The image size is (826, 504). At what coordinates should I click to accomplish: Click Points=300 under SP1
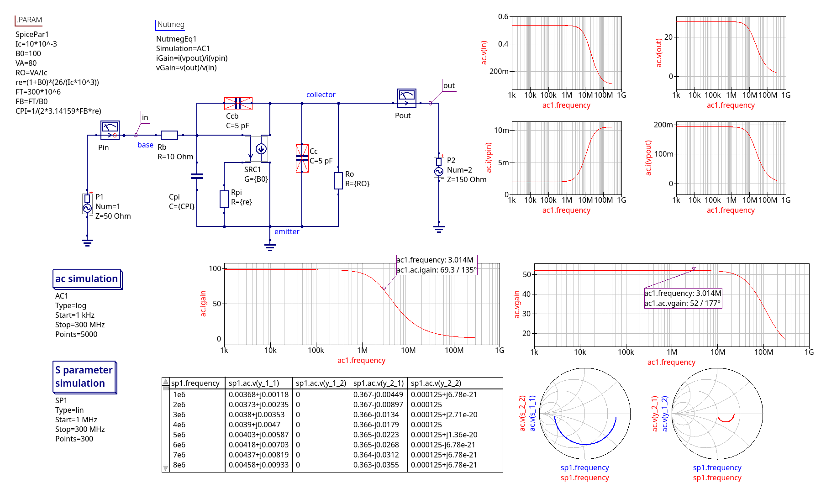click(74, 439)
